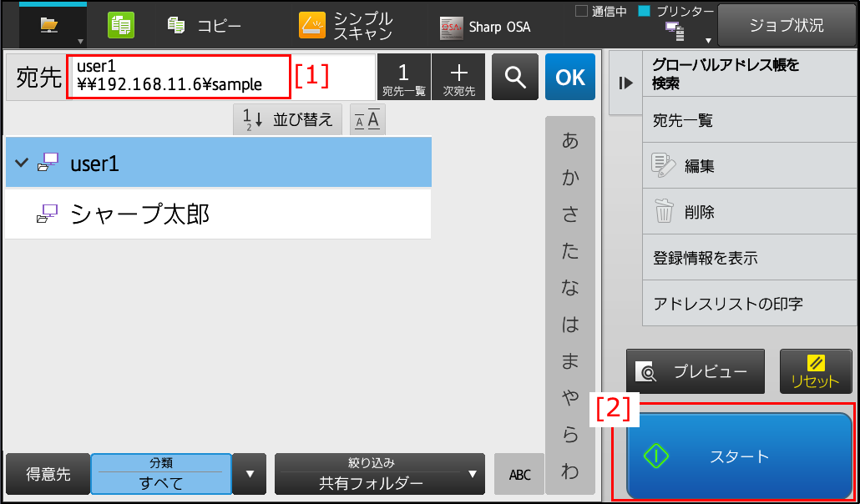The image size is (860, 504).
Task: Open the 分類 dropdown arrow
Action: [250, 474]
